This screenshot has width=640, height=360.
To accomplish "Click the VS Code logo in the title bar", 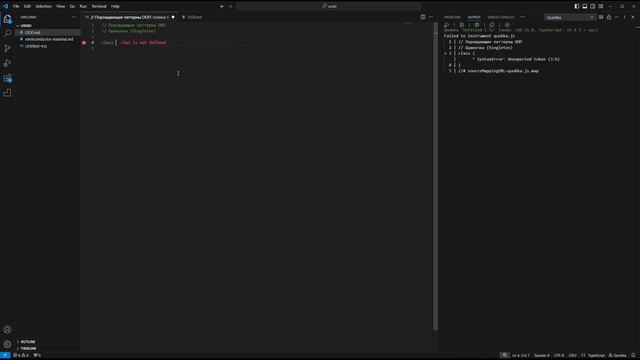I will point(5,6).
